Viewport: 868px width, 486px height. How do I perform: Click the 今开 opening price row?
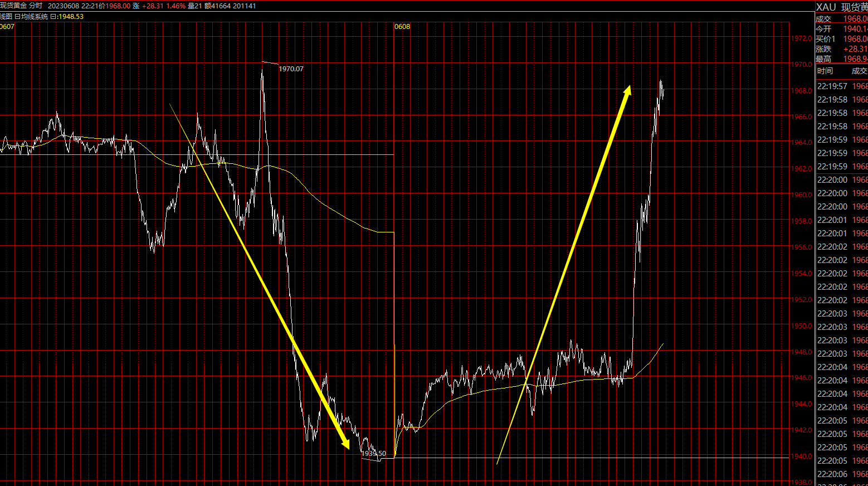pyautogui.click(x=841, y=29)
